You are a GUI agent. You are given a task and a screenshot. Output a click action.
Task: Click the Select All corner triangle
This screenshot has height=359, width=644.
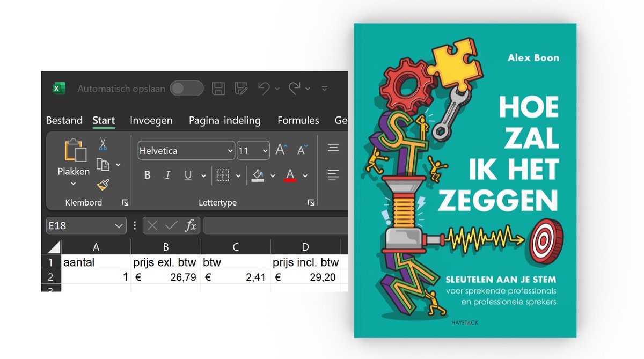pos(54,247)
